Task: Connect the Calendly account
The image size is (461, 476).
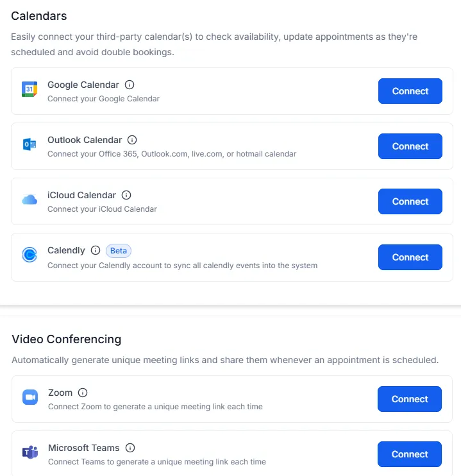Action: [410, 257]
